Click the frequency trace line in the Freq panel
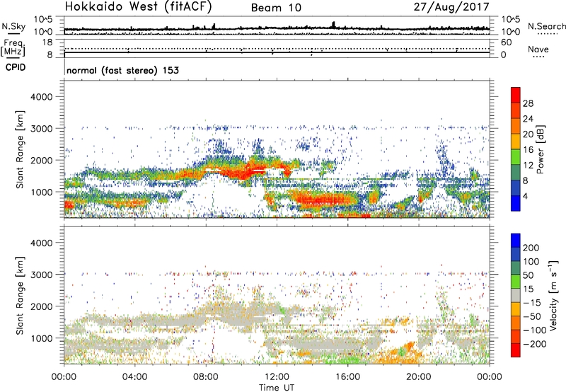The width and height of the screenshot is (566, 392). 277,52
